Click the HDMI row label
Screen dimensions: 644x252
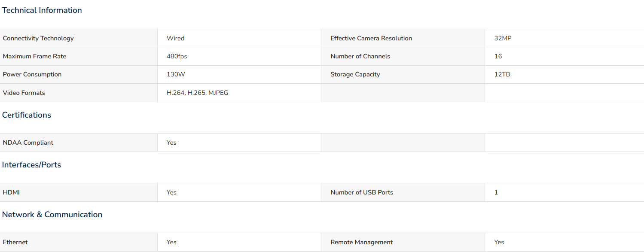click(11, 192)
